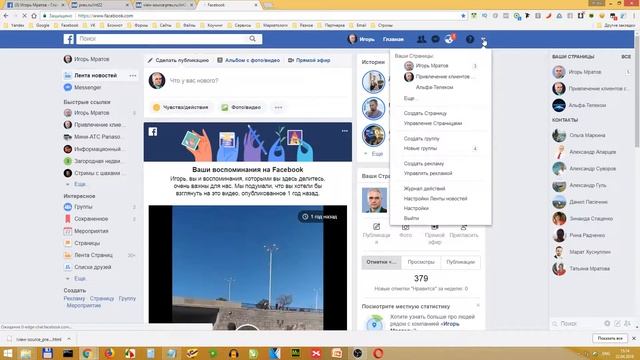640x360 pixels.
Task: Open Страницы in left sidebar
Action: pyautogui.click(x=87, y=243)
